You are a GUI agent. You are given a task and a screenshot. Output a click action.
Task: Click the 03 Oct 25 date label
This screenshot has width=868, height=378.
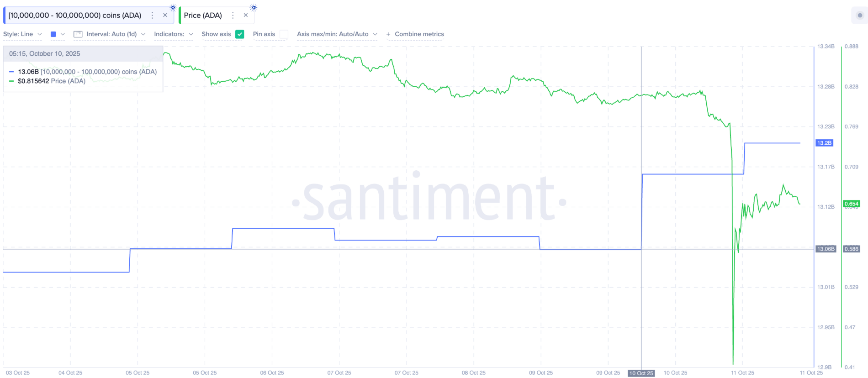click(18, 373)
